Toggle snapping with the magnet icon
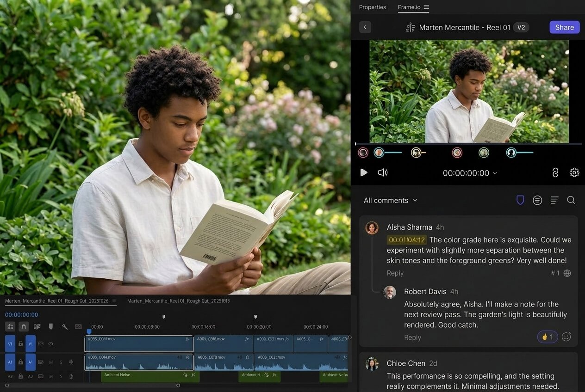Viewport: 585px width, 392px height. tap(23, 327)
